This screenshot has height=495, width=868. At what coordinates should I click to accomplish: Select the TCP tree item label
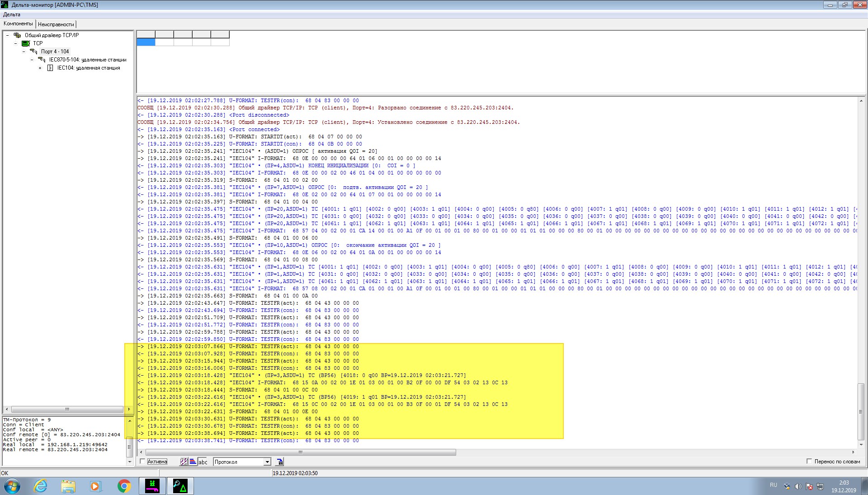point(38,43)
